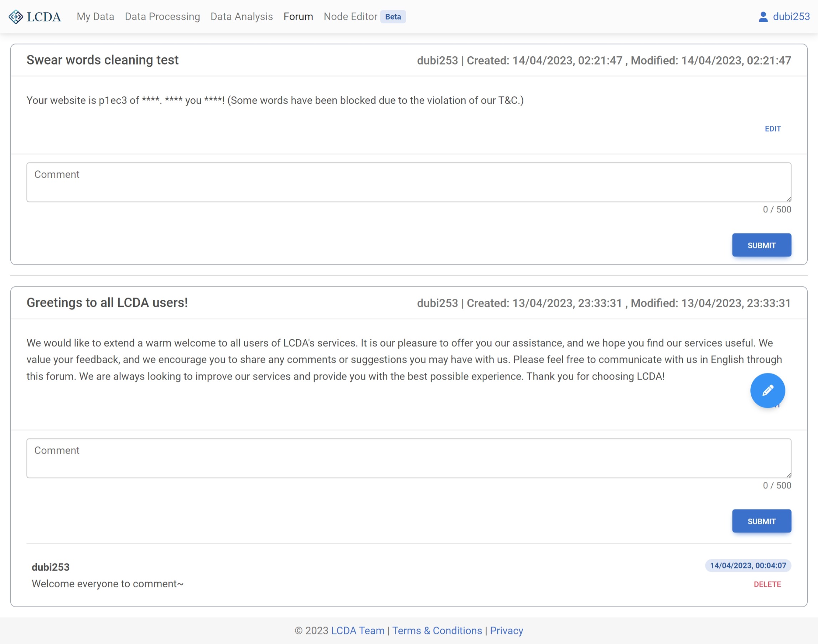Delete the 'Welcome everyone to comment~' comment
Screen dimensions: 818x644
click(x=767, y=584)
